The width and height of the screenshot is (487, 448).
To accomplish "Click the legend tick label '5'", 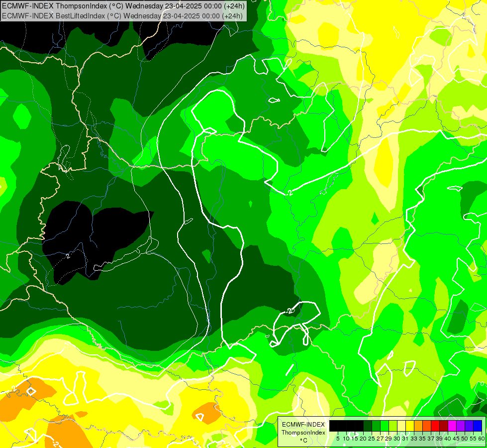I will [338, 439].
